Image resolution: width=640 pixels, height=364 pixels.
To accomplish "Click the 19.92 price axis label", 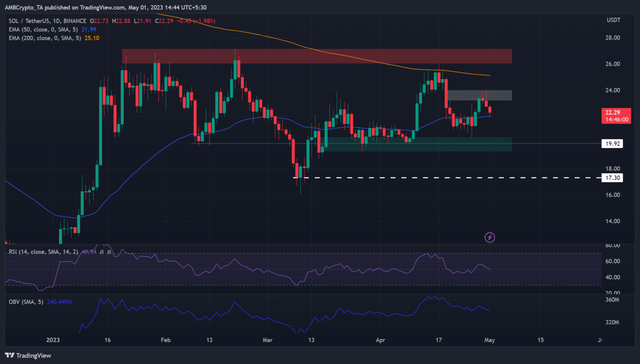I will pos(612,144).
